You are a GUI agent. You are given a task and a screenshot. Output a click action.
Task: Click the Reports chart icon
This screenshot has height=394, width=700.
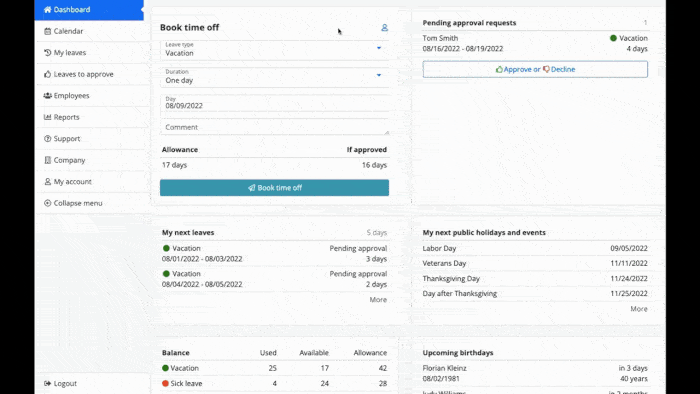click(47, 117)
